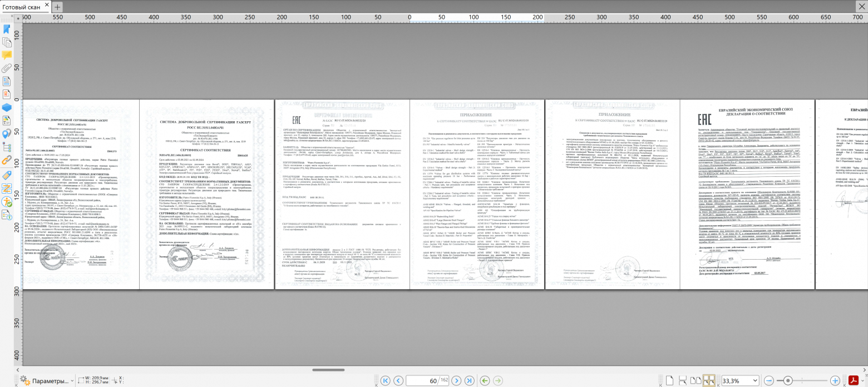Image resolution: width=868 pixels, height=387 pixels.
Task: Click the cursor coordinates X Y icon
Action: tap(114, 380)
